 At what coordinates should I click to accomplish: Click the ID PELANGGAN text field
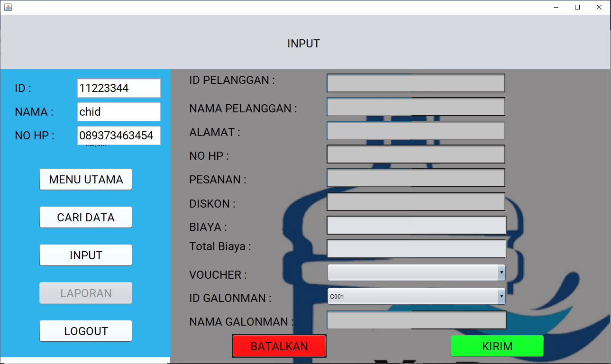pos(416,83)
